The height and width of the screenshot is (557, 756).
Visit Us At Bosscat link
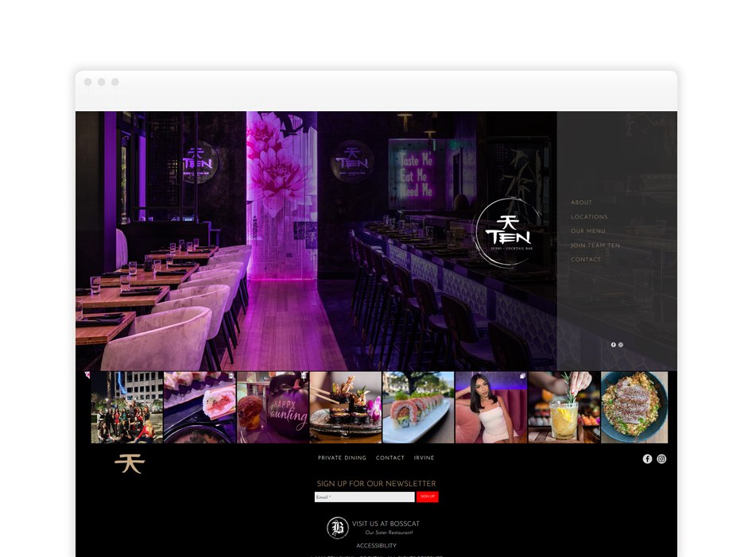coord(386,524)
